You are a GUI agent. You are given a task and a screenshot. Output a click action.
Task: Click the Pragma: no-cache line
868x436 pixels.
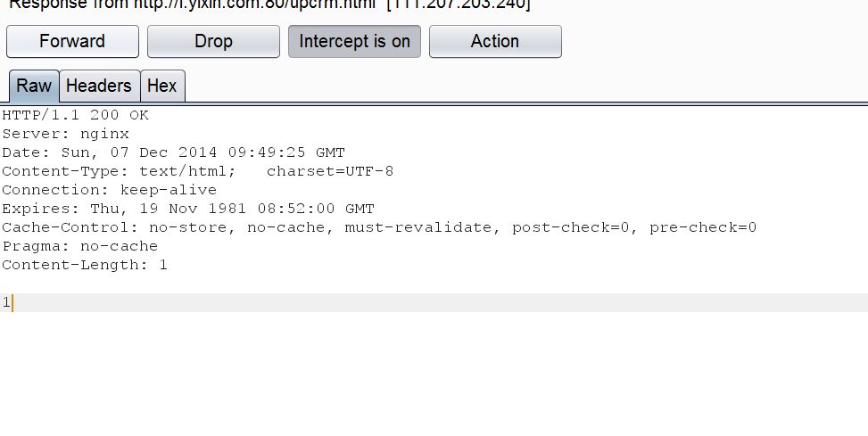tap(79, 247)
